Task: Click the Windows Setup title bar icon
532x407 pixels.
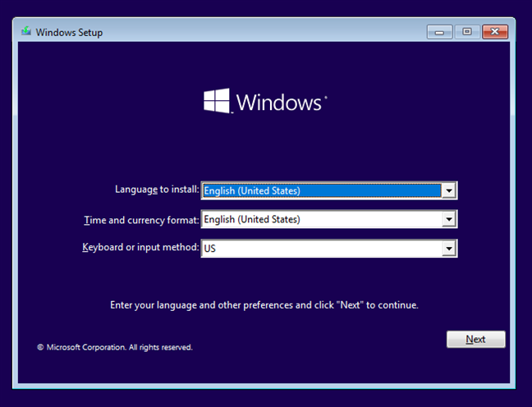Action: click(27, 32)
